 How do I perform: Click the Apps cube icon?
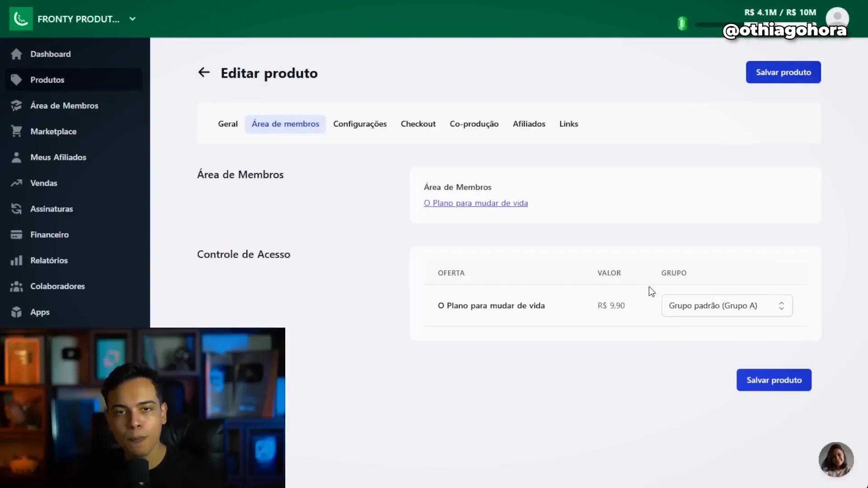pos(16,312)
